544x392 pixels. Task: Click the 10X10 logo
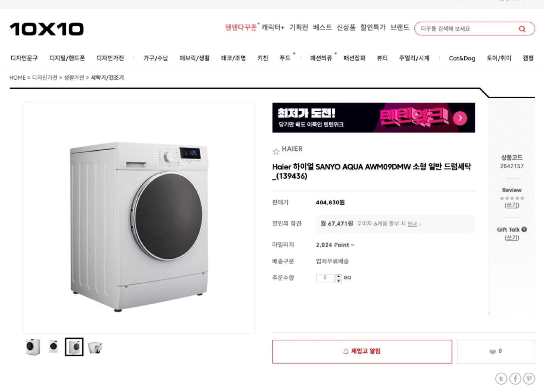pyautogui.click(x=47, y=29)
